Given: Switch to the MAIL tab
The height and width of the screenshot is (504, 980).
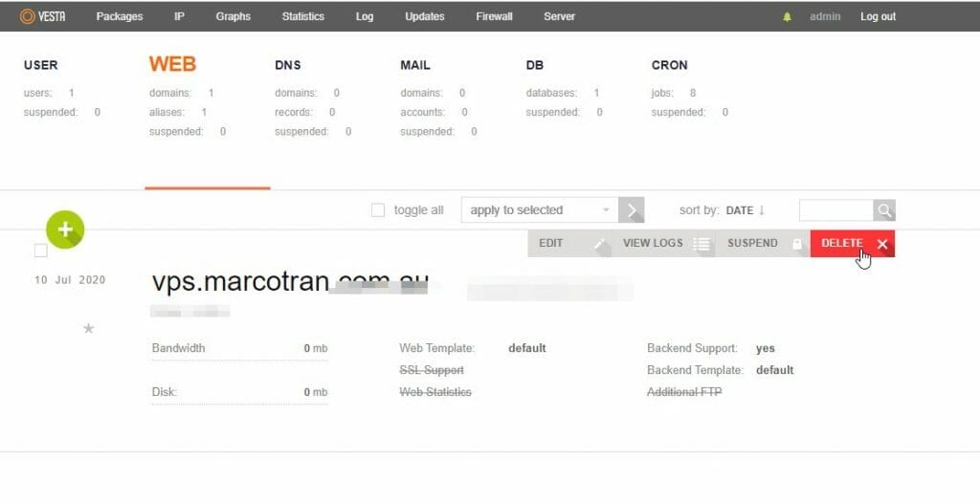Looking at the screenshot, I should click(x=415, y=65).
